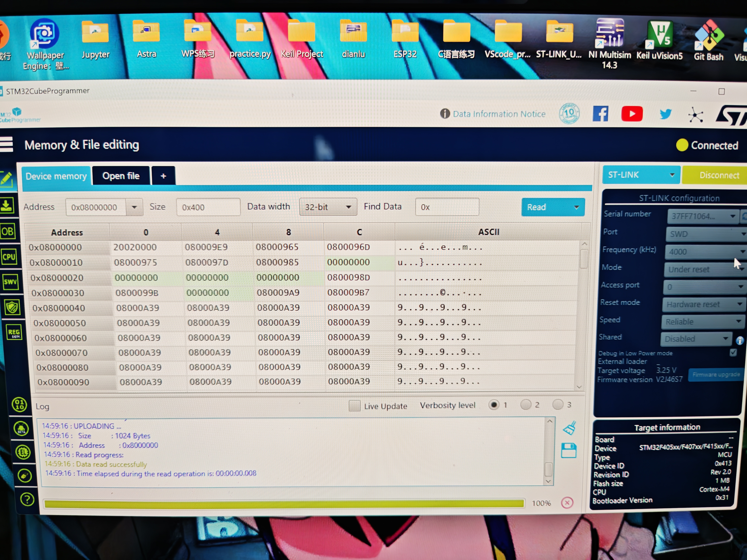Image resolution: width=747 pixels, height=560 pixels.
Task: Toggle Debug in Low Power mode checkbox
Action: [733, 352]
